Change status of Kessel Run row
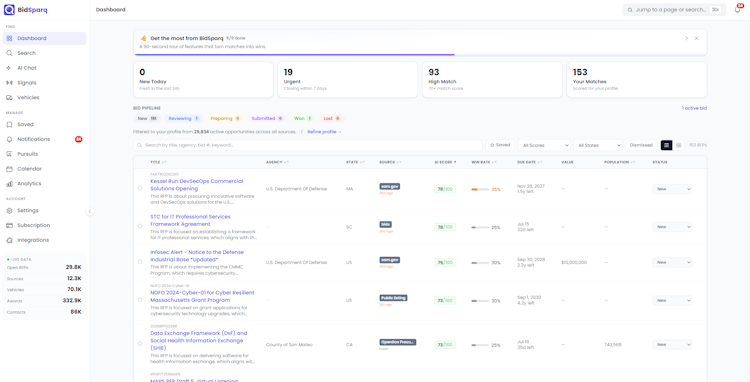The width and height of the screenshot is (750, 382). click(672, 189)
